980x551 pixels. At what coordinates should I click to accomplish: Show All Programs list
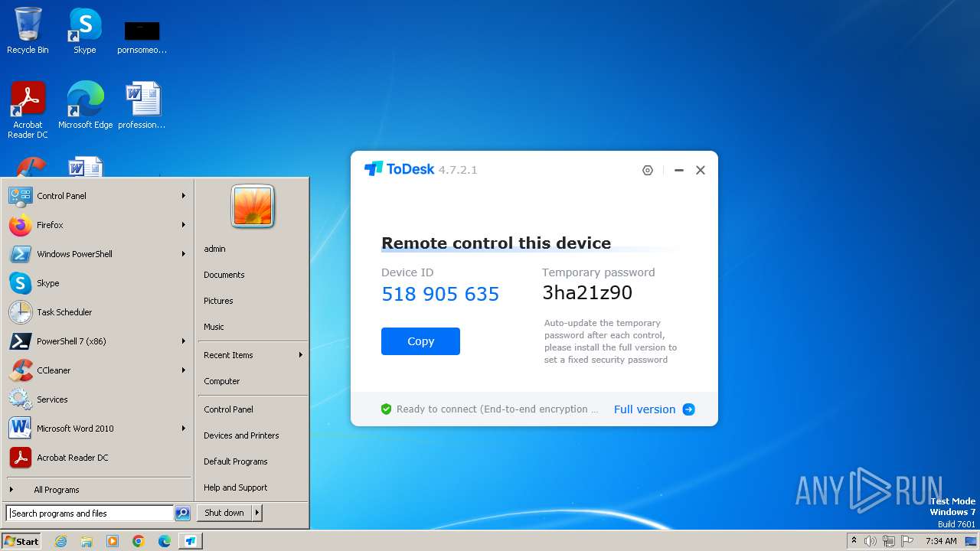pyautogui.click(x=97, y=490)
